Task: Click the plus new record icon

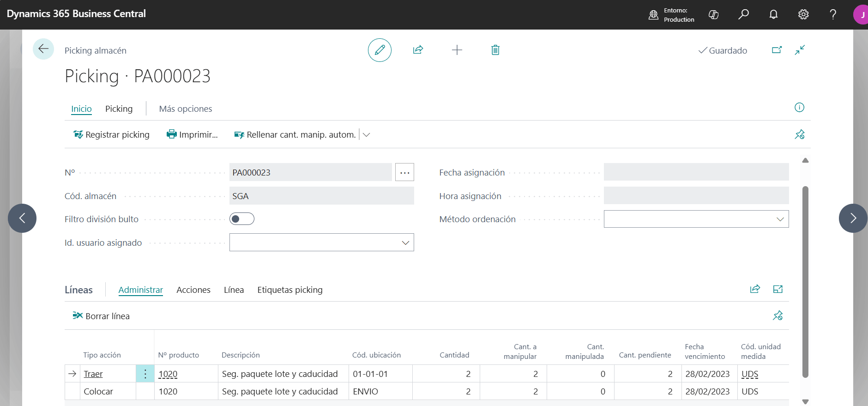Action: tap(457, 50)
